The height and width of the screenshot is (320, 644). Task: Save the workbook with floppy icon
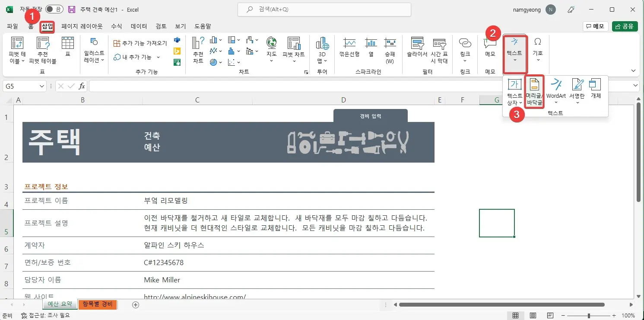coord(72,10)
